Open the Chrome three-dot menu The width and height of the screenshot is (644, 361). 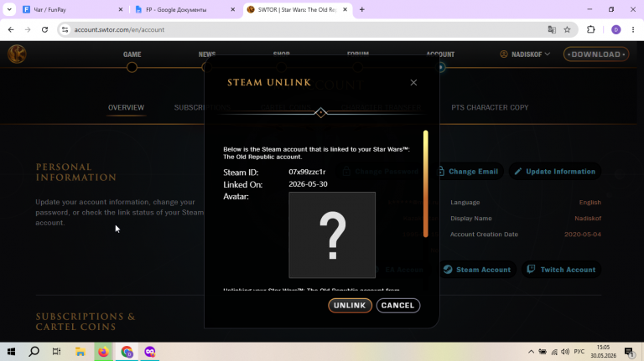[633, 29]
